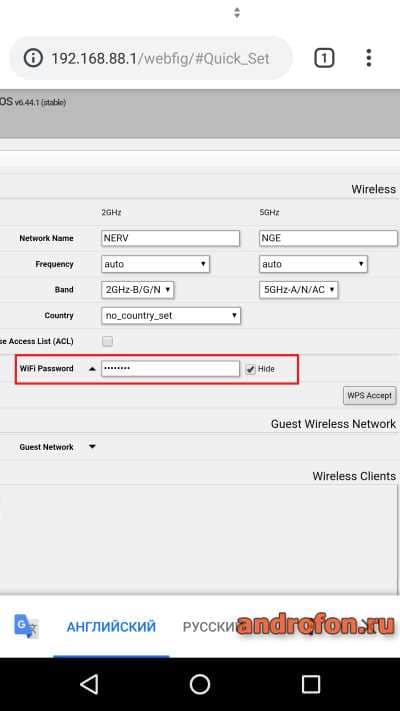Open the 5GHz-A/N/AC Band dropdown

click(x=298, y=289)
